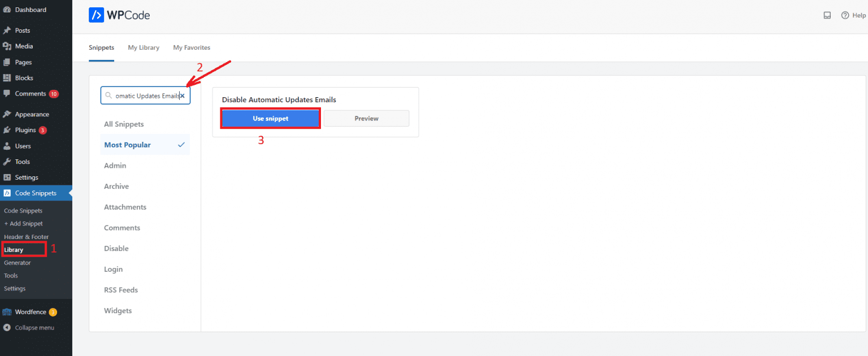The width and height of the screenshot is (868, 356).
Task: Preview the Disable Automatic Updates Emails snippet
Action: [366, 119]
